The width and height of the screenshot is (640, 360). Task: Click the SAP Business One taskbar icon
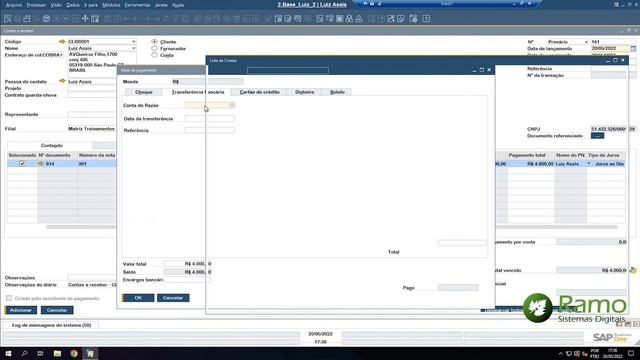[x=90, y=353]
